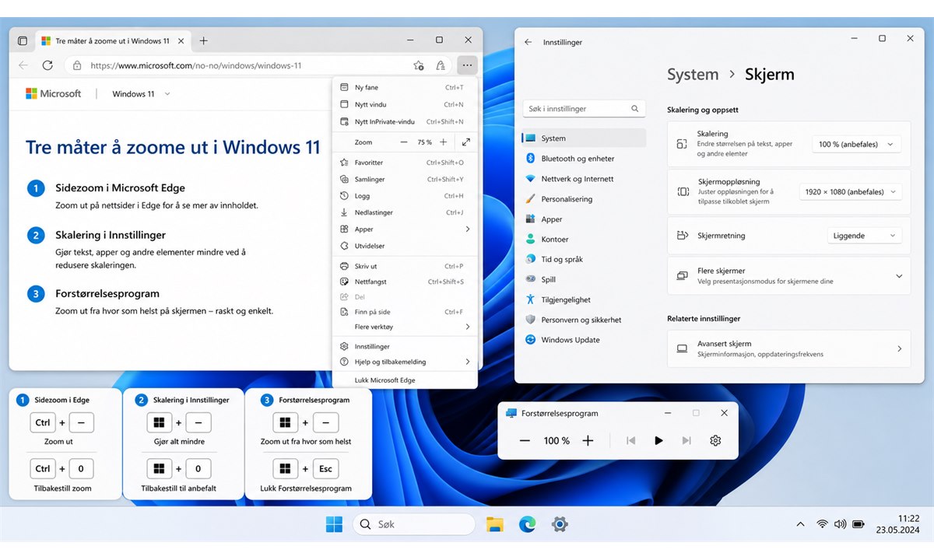Image resolution: width=934 pixels, height=560 pixels.
Task: Zoom out using minus in Edge menu
Action: pyautogui.click(x=404, y=142)
